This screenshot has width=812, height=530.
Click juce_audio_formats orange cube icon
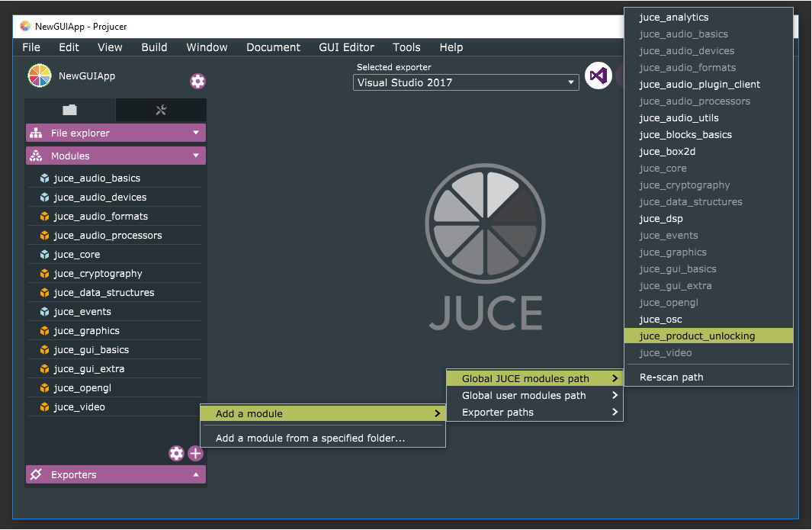[x=44, y=217]
